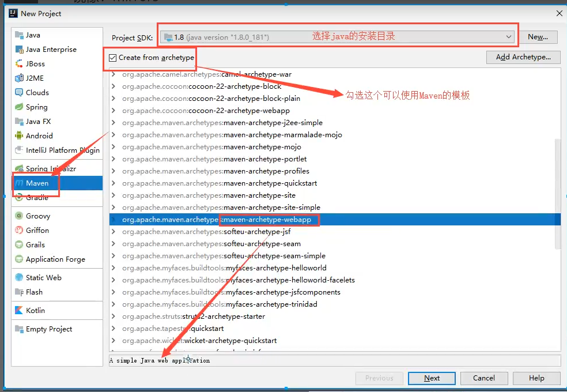Screen dimensions: 567x392
Task: Select myfaces-archetype-helloworld-facelets row
Action: pos(335,280)
